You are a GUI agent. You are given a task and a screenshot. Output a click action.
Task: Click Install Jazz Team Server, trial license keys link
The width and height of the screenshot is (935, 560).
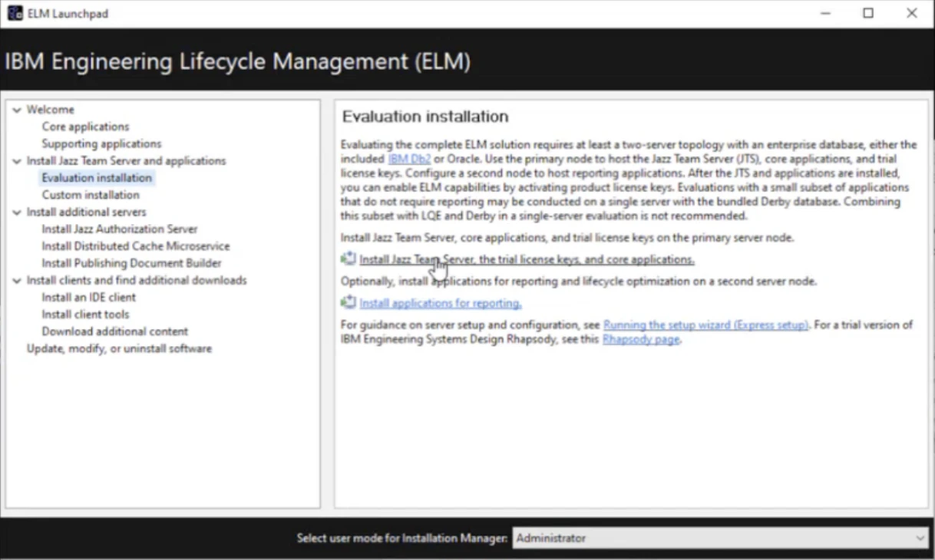[x=527, y=259]
